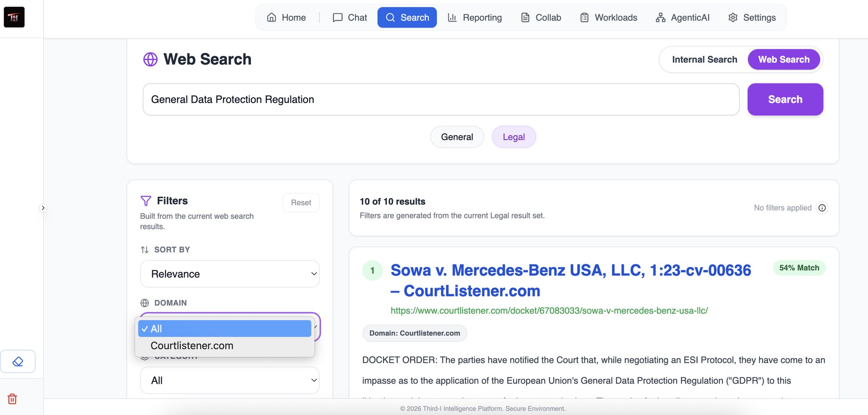Viewport: 868px width, 415px height.
Task: Click the funnel Filters icon
Action: click(x=146, y=201)
